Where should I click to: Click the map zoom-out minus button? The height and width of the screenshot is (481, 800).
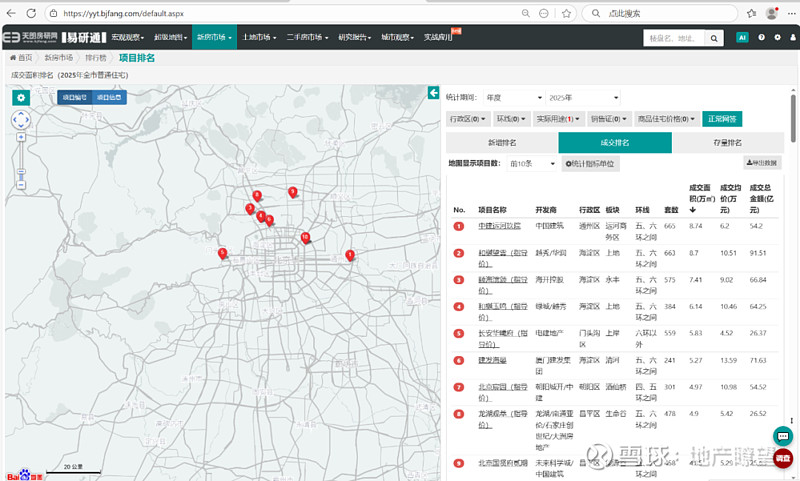click(21, 185)
